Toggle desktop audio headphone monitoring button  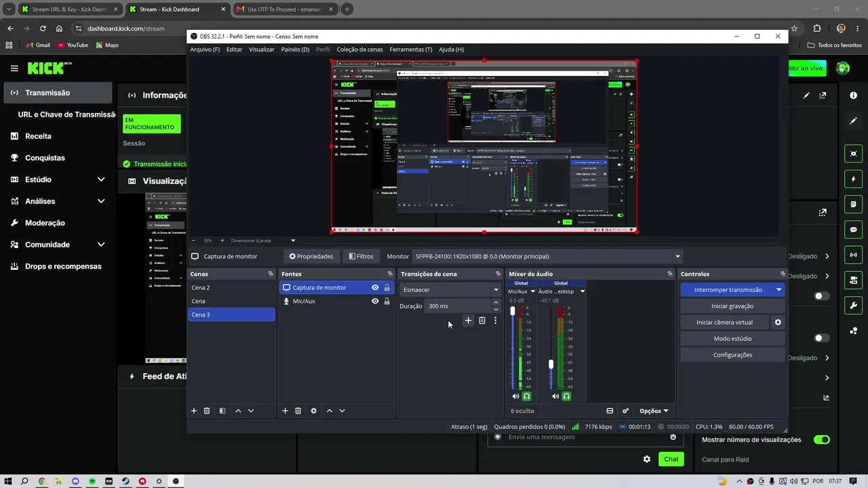(567, 396)
